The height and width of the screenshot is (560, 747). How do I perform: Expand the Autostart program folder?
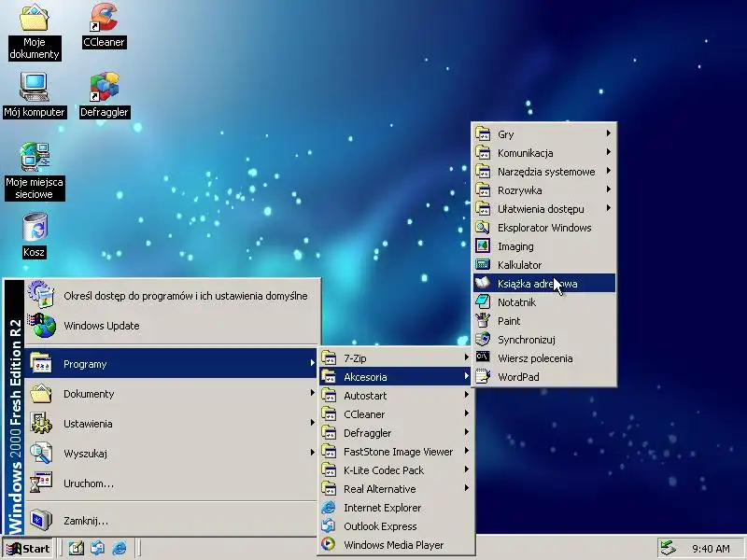[x=396, y=395]
